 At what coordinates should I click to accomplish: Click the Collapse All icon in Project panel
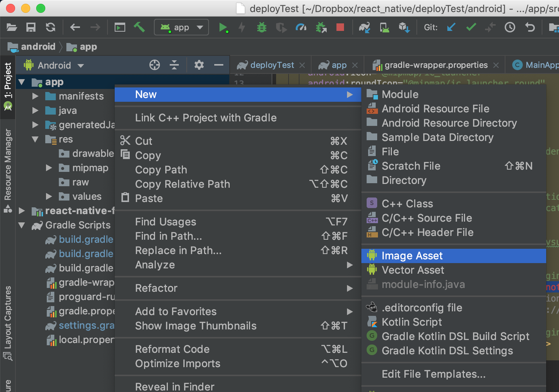pyautogui.click(x=174, y=65)
